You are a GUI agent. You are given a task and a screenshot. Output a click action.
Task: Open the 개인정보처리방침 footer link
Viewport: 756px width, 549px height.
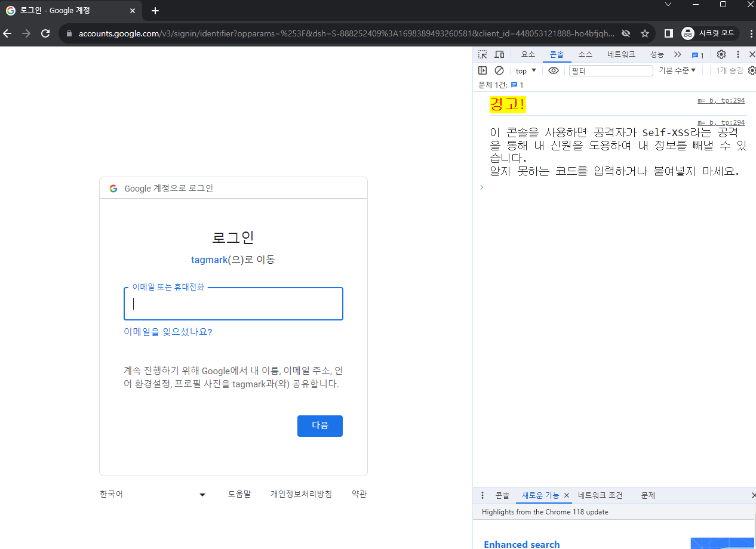point(301,494)
